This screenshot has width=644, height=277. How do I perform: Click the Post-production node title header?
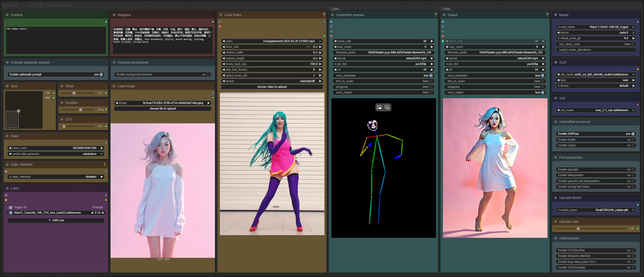tap(571, 158)
